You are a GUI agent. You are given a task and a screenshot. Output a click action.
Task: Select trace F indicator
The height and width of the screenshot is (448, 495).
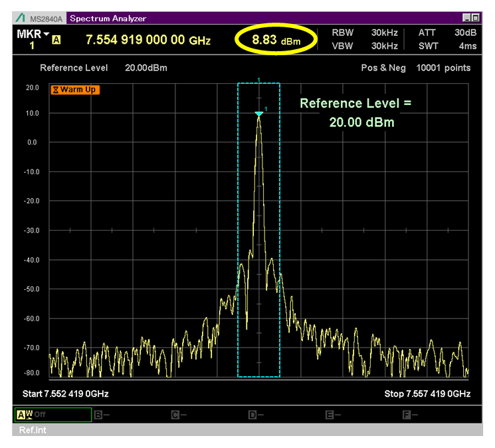(407, 415)
